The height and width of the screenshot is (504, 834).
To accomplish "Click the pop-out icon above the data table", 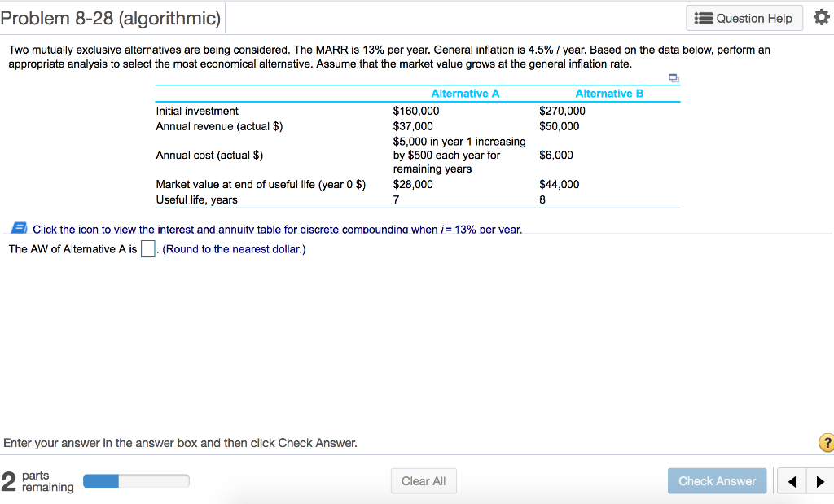I will [673, 77].
